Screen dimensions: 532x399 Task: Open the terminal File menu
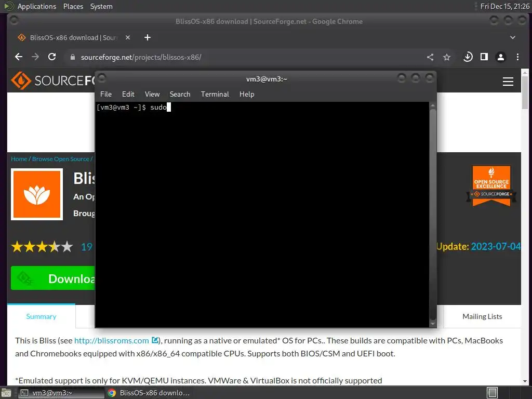pyautogui.click(x=106, y=94)
